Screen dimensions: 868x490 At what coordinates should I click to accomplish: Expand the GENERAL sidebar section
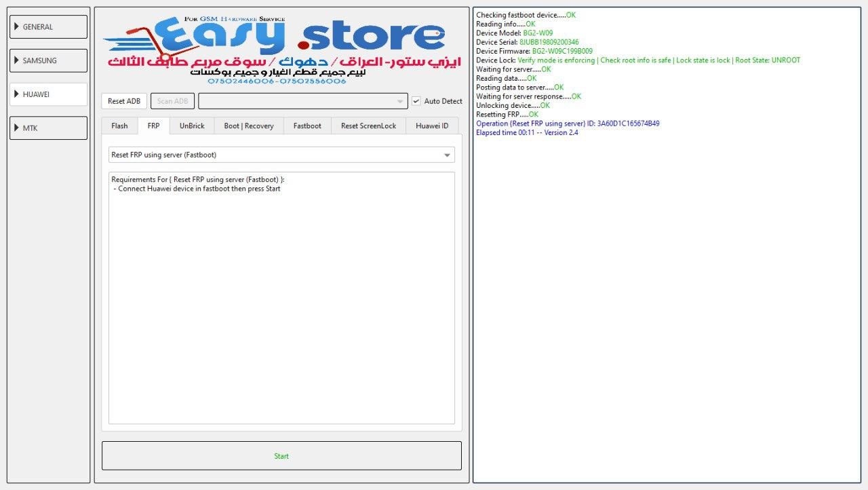pyautogui.click(x=49, y=27)
